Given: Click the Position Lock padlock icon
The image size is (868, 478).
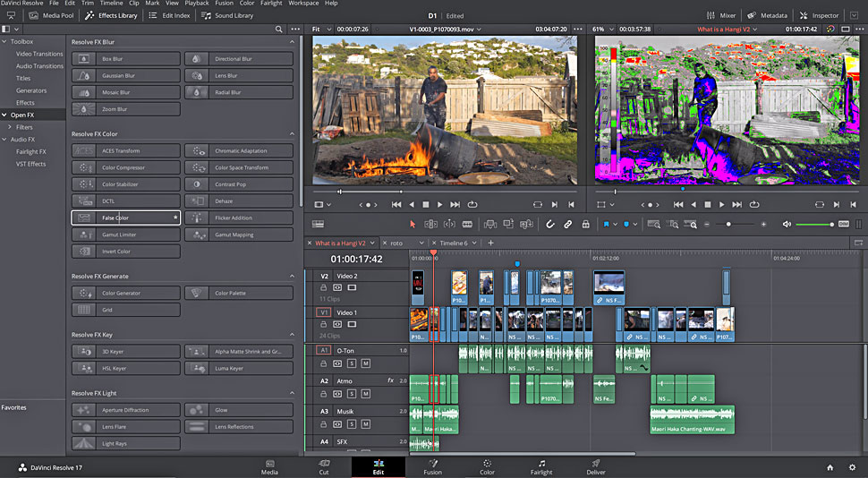Looking at the screenshot, I should coord(586,224).
